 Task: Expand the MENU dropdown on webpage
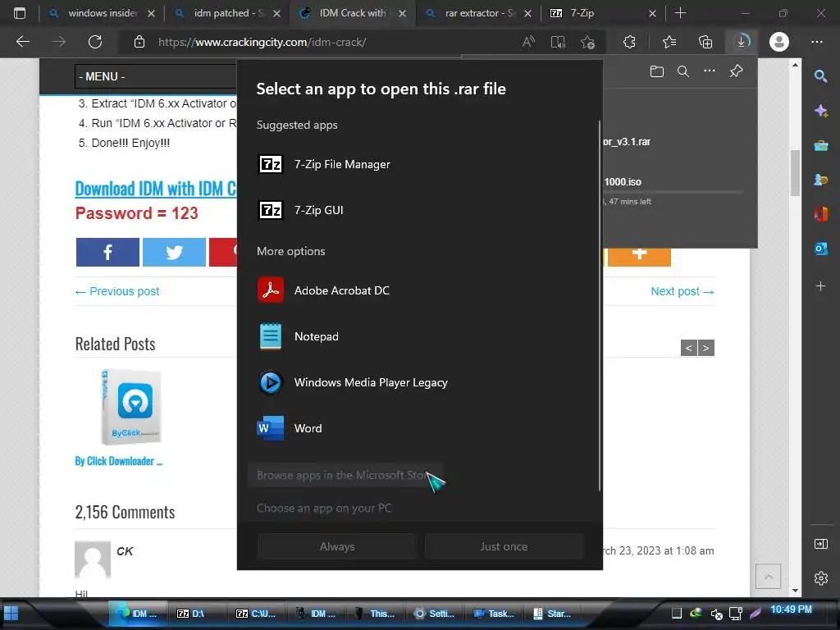(x=155, y=76)
